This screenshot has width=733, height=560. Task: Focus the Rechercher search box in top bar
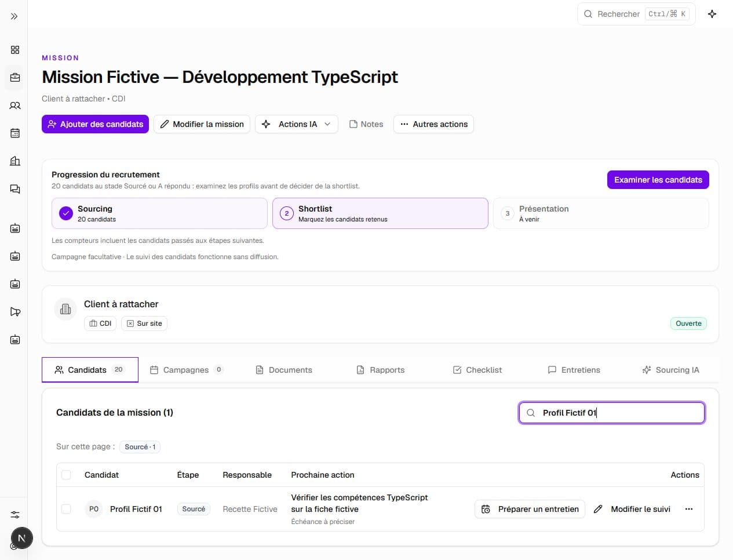(x=636, y=14)
